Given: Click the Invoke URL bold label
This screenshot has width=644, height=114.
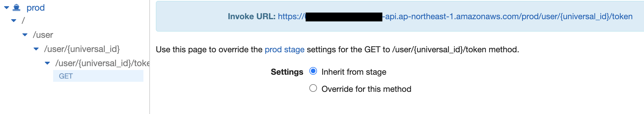Looking at the screenshot, I should pyautogui.click(x=251, y=17).
